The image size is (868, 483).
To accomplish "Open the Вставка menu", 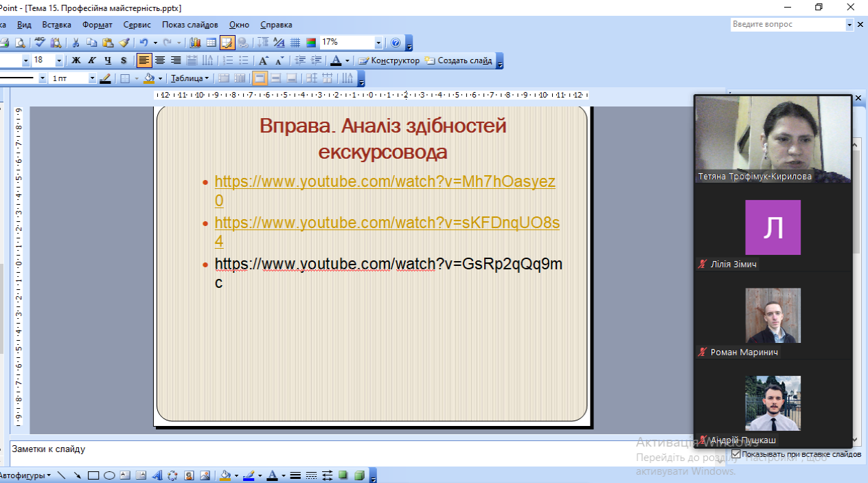I will [x=56, y=25].
